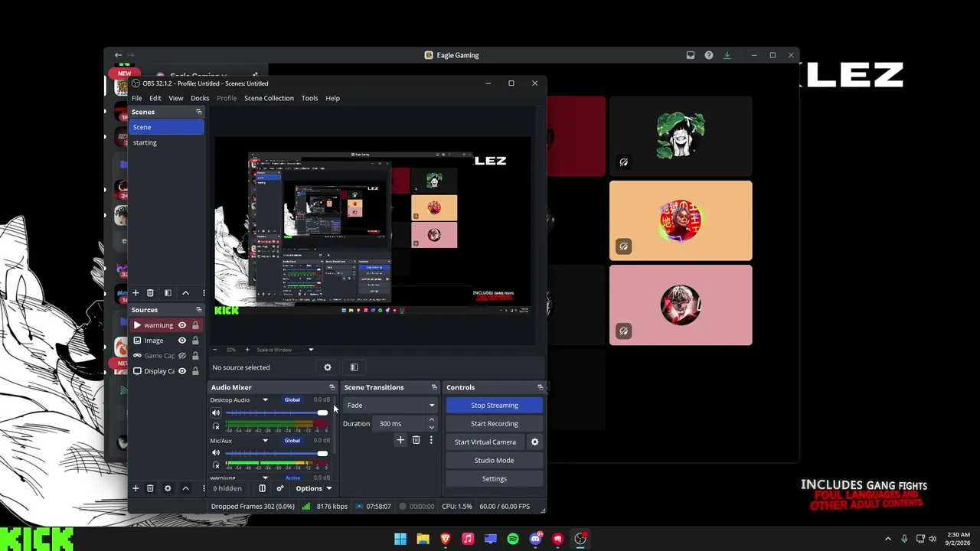980x551 pixels.
Task: Show hidden system tray icons
Action: coord(888,539)
